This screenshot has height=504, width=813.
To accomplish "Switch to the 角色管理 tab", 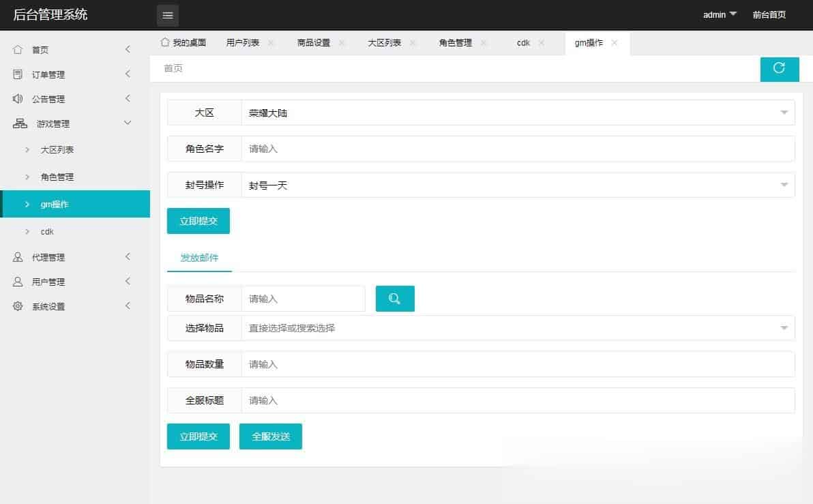I will pyautogui.click(x=456, y=42).
